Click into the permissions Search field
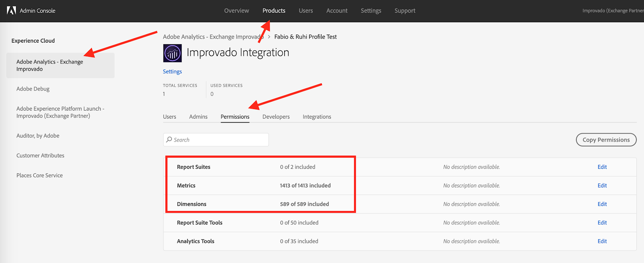This screenshot has width=644, height=263. click(x=216, y=140)
